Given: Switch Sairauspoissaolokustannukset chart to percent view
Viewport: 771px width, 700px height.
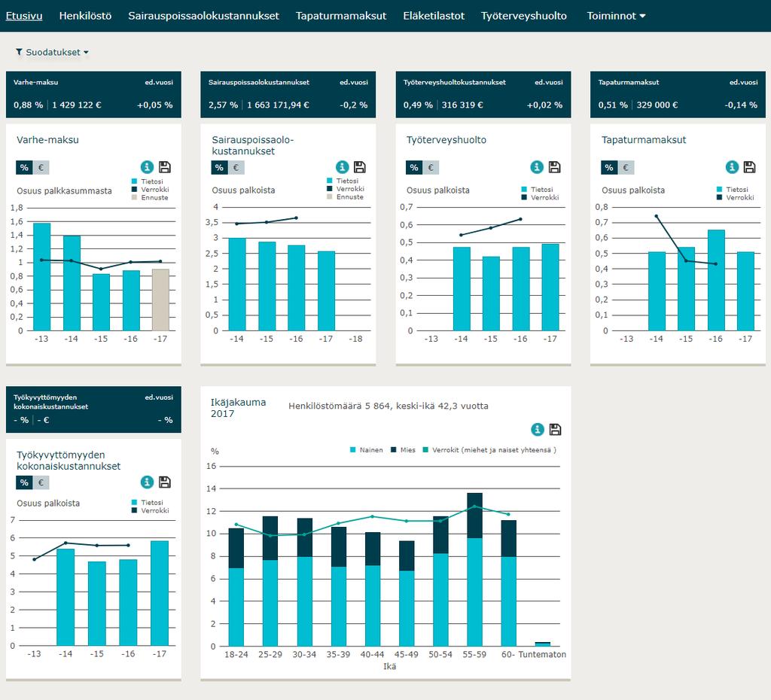Looking at the screenshot, I should [219, 168].
